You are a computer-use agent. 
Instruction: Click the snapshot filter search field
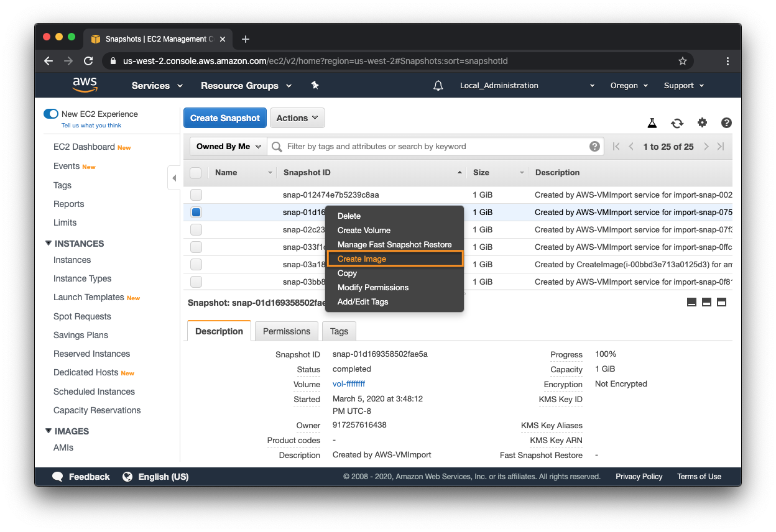tap(435, 147)
